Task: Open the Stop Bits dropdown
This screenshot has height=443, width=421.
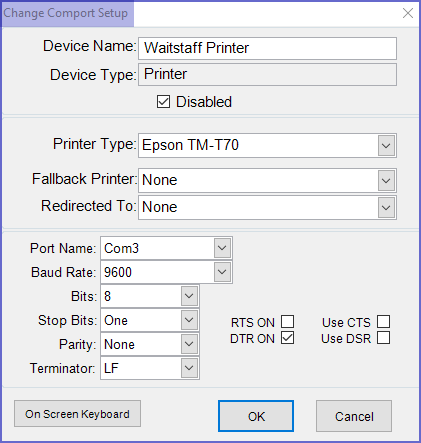Action: tap(189, 320)
